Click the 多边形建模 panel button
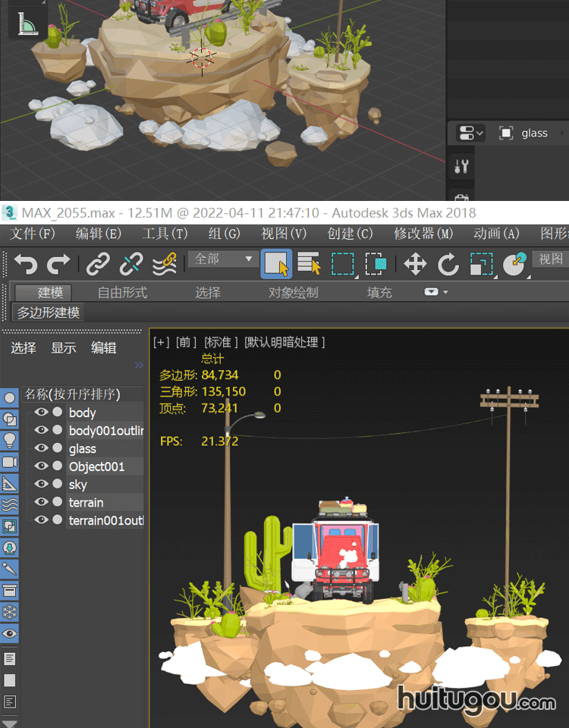This screenshot has width=569, height=728. click(49, 312)
